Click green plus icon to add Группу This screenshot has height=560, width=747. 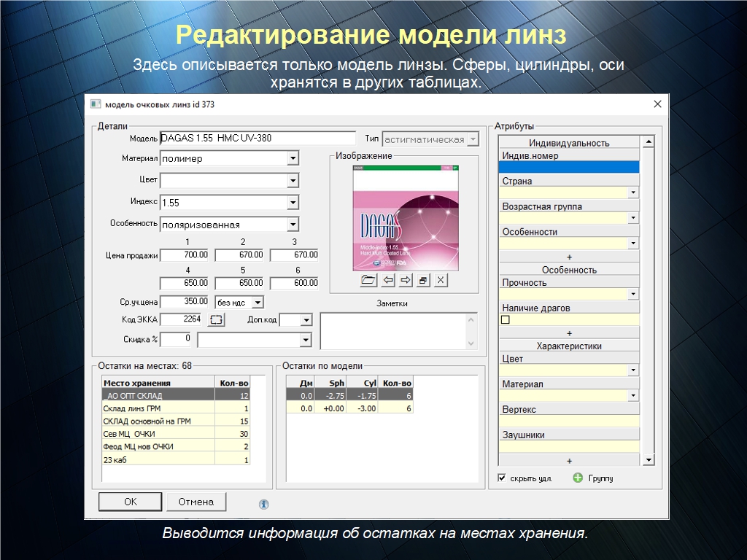click(578, 478)
